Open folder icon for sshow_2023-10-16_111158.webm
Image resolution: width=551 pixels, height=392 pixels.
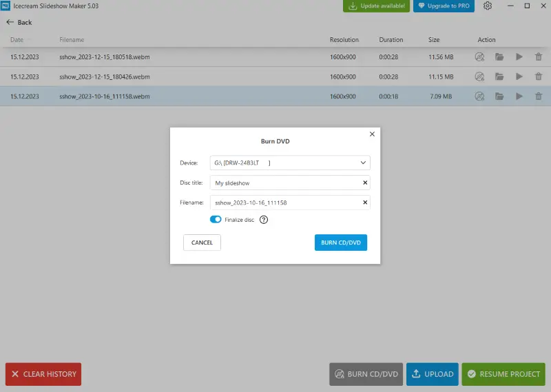coord(499,96)
